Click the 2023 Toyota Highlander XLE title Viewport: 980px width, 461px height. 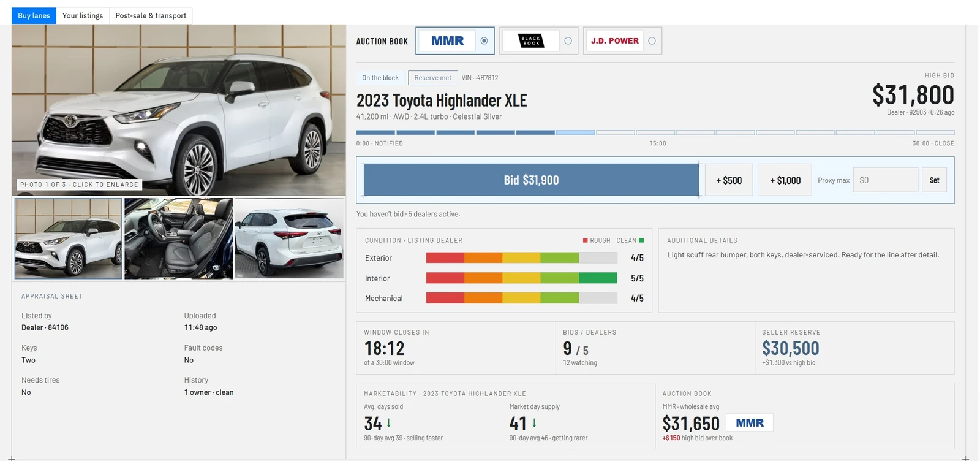[x=442, y=100]
